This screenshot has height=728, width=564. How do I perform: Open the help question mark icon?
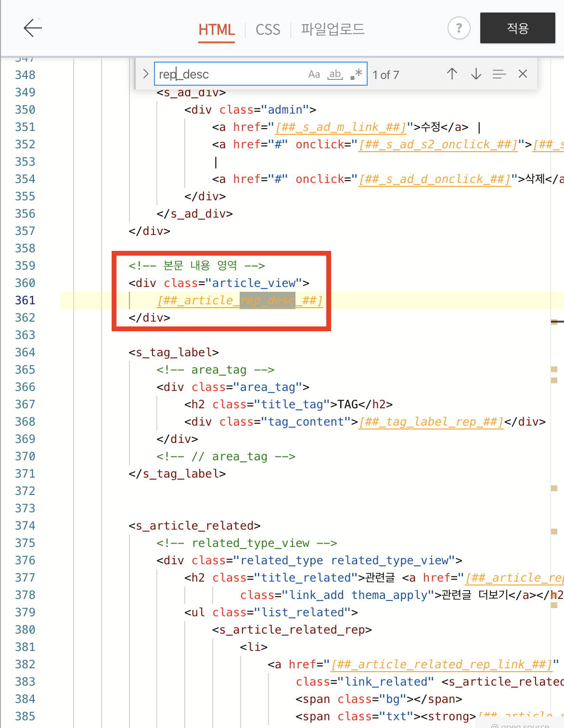(459, 28)
